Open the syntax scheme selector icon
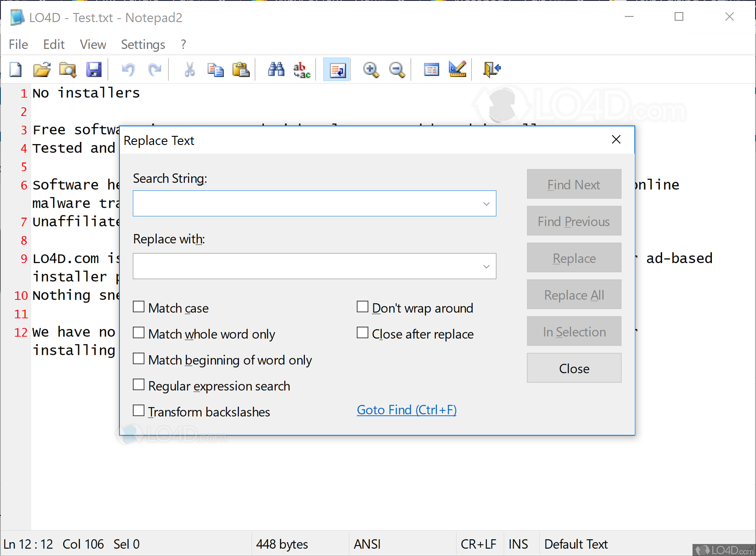Screen dimensions: 756x556 [x=431, y=69]
